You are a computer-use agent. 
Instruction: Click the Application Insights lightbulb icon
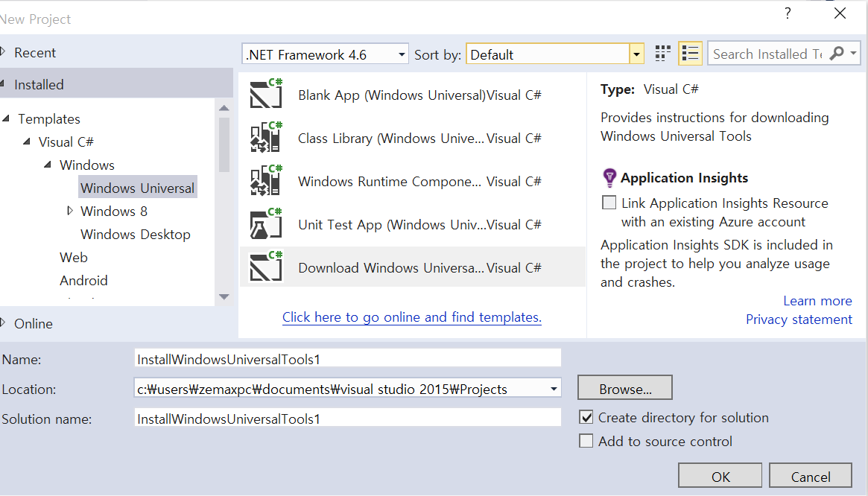[609, 178]
